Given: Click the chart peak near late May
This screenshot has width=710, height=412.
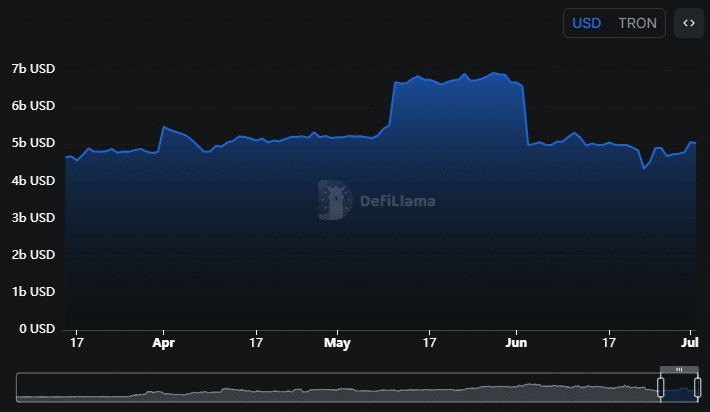Looking at the screenshot, I should [x=494, y=72].
